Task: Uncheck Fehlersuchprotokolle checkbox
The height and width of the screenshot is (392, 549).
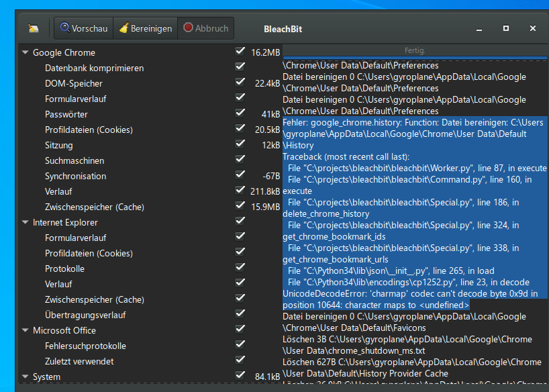Action: tap(240, 344)
